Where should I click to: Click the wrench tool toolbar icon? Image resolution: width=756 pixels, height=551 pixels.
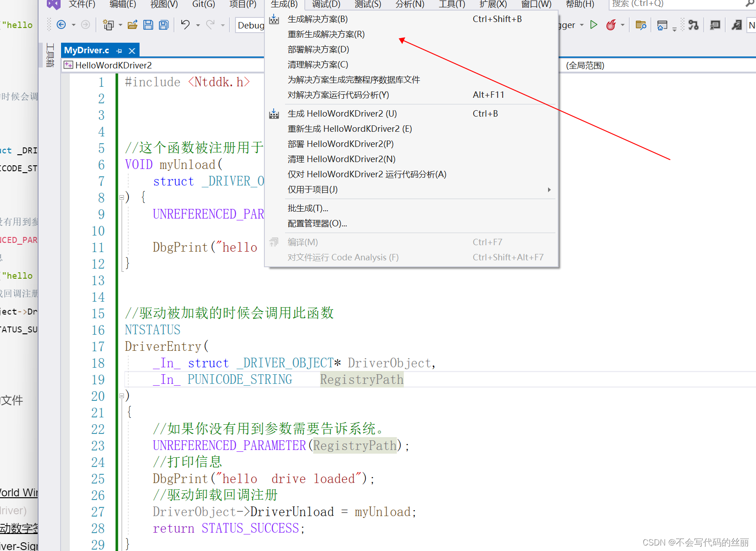point(737,25)
